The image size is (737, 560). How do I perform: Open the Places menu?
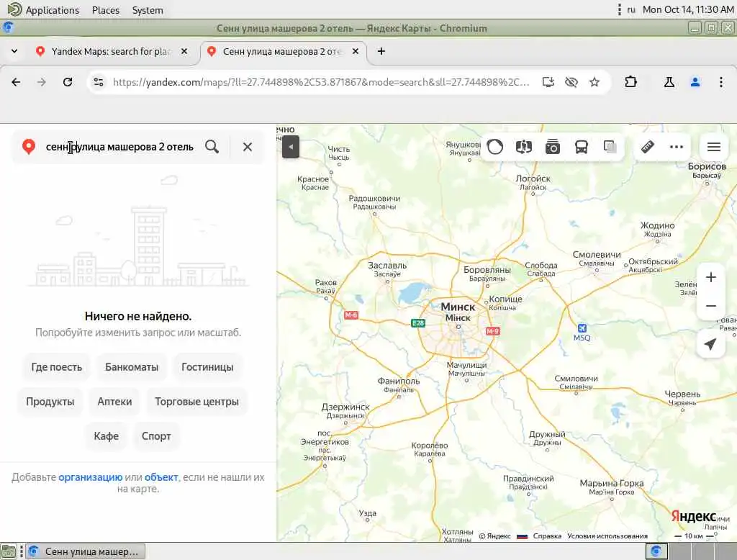[x=106, y=10]
